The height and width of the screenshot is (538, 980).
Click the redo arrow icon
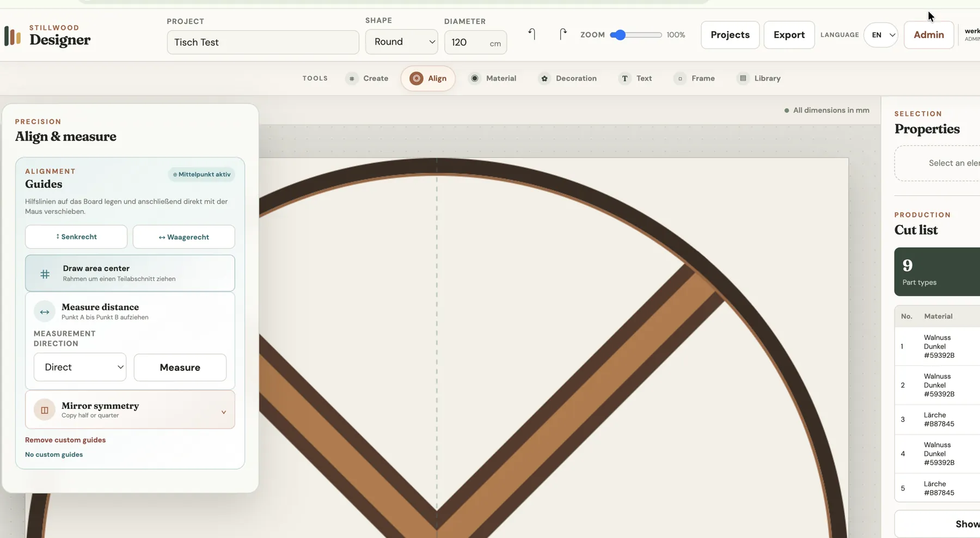pos(563,34)
